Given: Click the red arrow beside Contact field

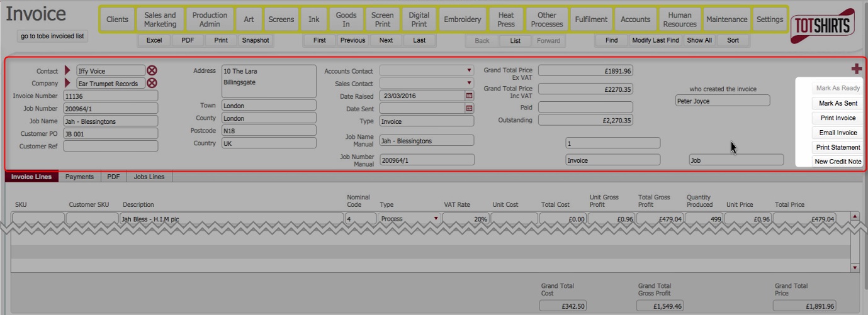Looking at the screenshot, I should click(x=68, y=71).
